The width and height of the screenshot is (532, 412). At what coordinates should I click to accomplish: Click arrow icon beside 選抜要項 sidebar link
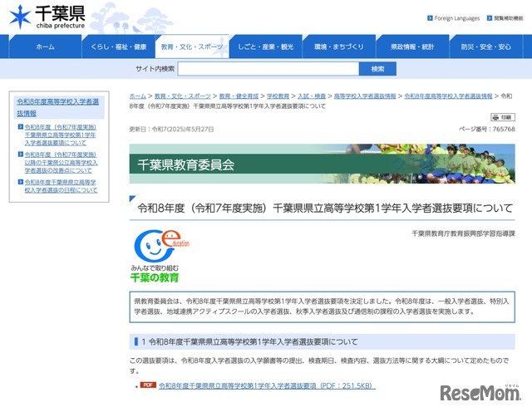tap(20, 127)
